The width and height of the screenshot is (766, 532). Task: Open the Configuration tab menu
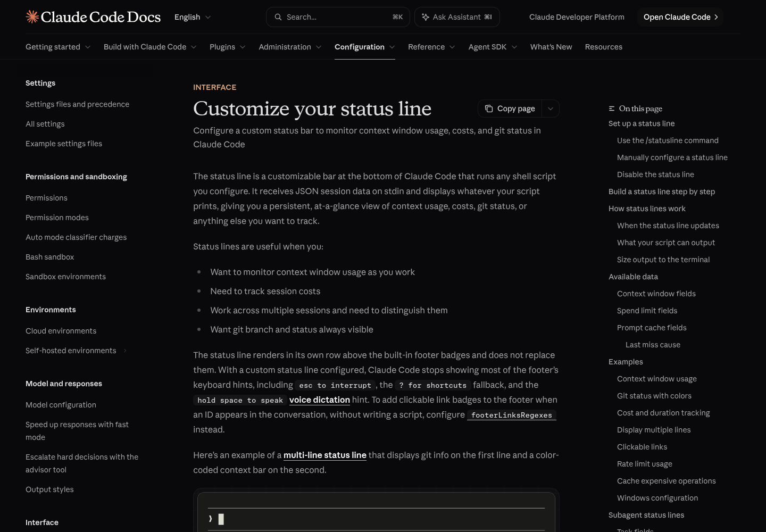[365, 47]
